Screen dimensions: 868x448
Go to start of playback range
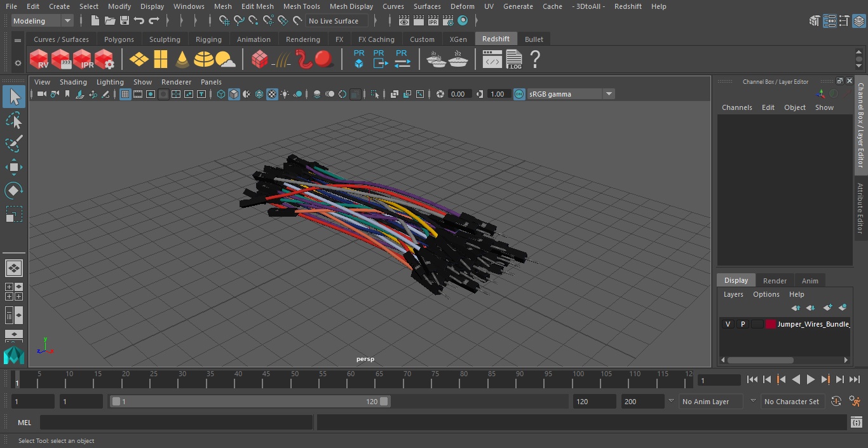[752, 379]
